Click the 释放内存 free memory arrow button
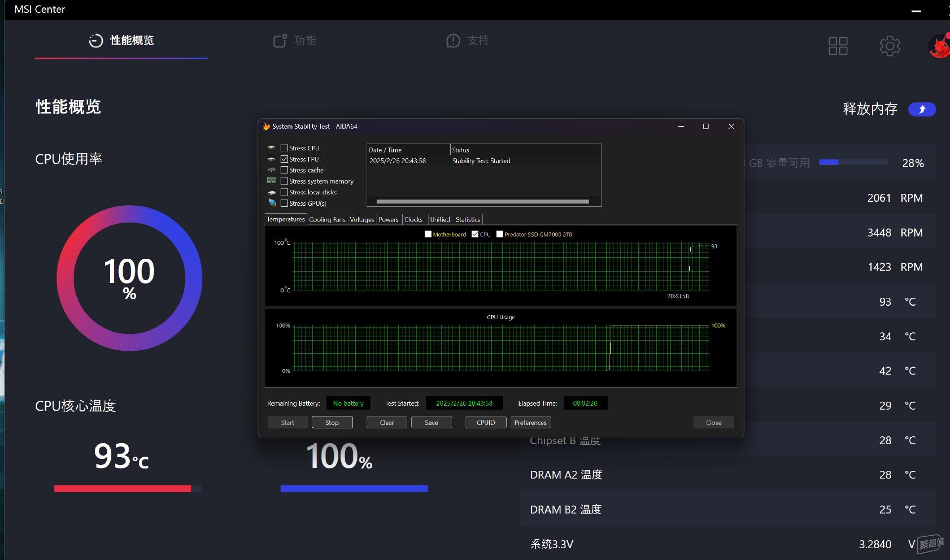 922,109
